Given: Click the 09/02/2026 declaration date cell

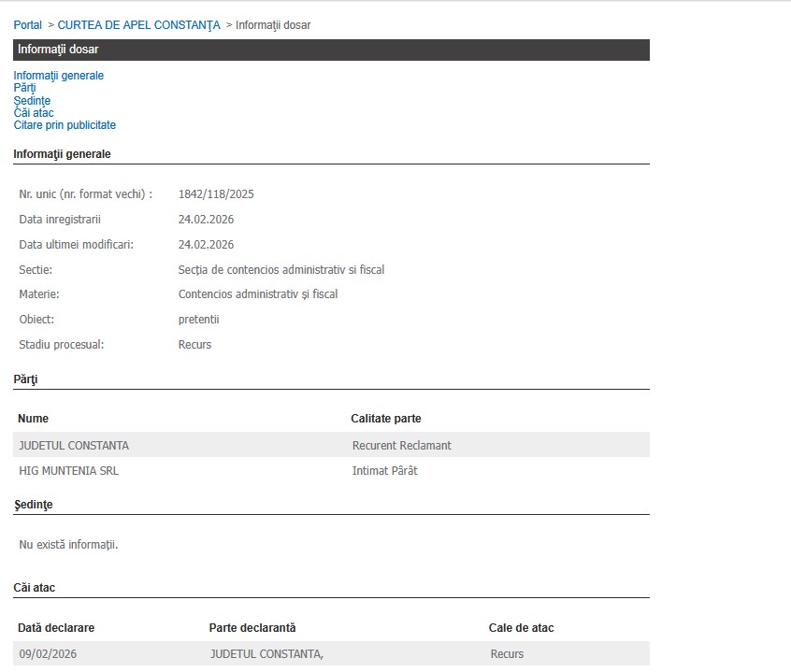Looking at the screenshot, I should click(x=46, y=654).
